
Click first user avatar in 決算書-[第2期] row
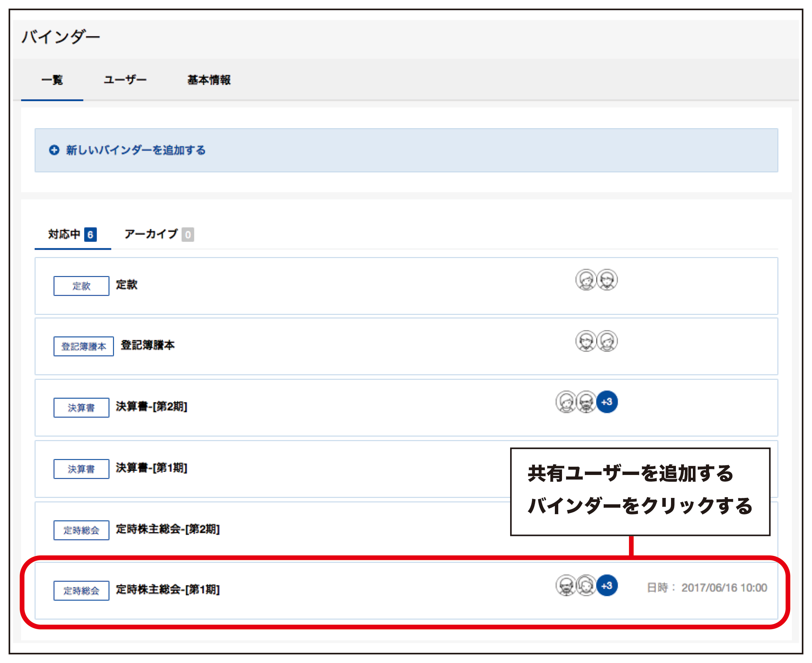(566, 402)
